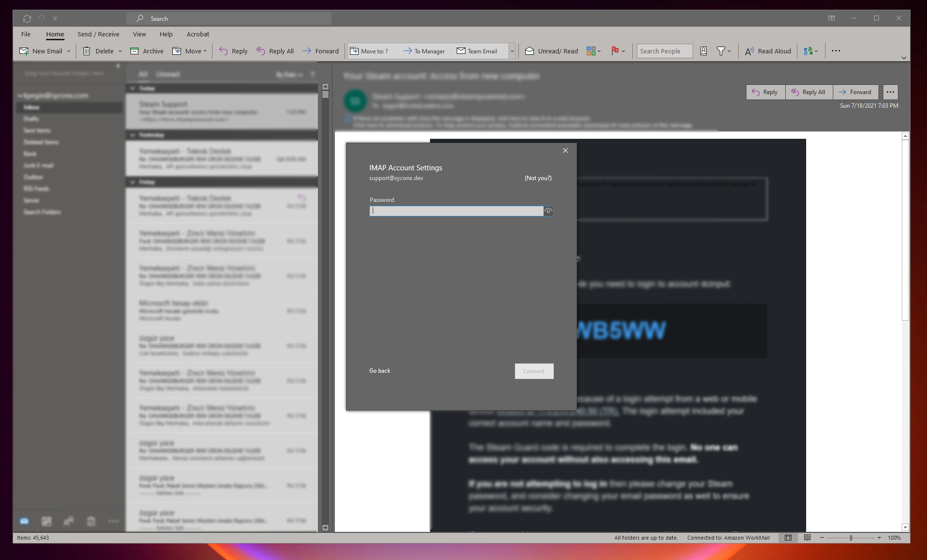927x560 pixels.
Task: Switch to People view in navigation bar
Action: click(69, 521)
